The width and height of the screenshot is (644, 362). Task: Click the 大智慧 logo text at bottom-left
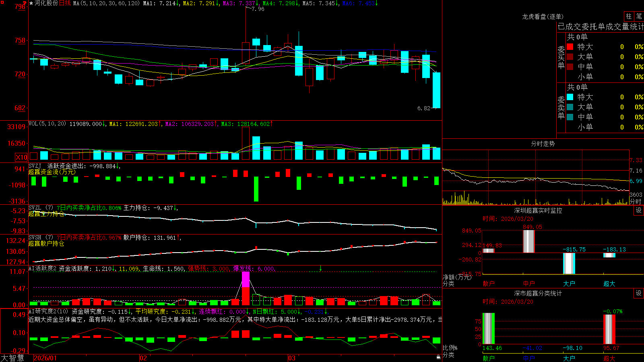[x=12, y=358]
